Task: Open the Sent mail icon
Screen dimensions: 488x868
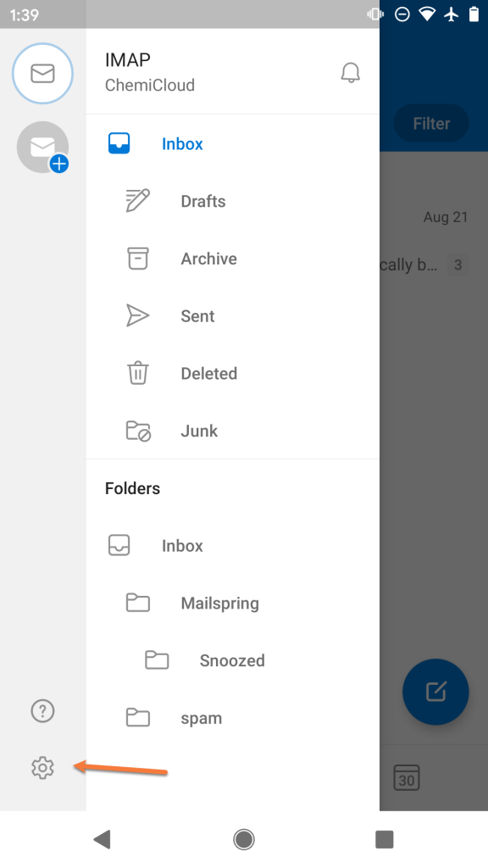Action: pos(138,315)
